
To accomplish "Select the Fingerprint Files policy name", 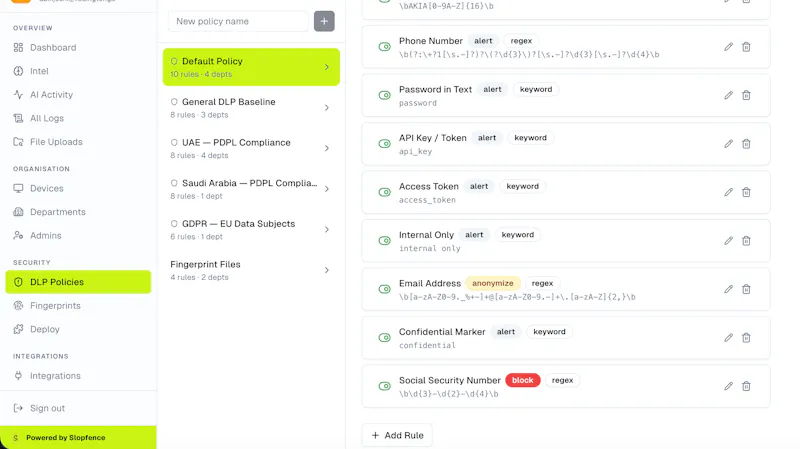I will click(x=205, y=264).
